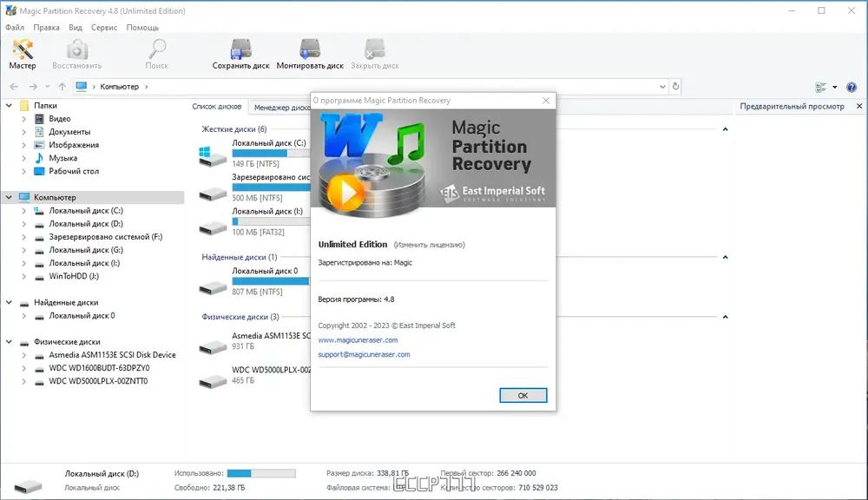Select found Локальный диск 0 drive icon
This screenshot has height=500, width=868.
(x=213, y=287)
